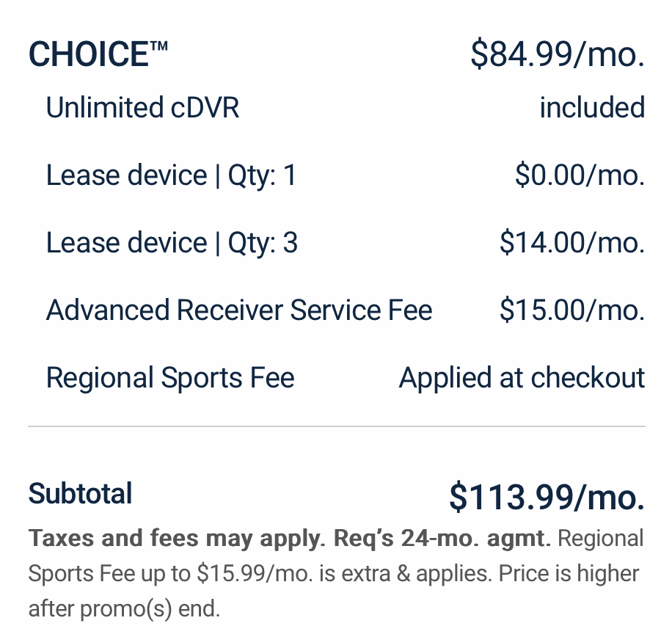Viewport: 672px width, 637px height.
Task: Click the Lease device Qty: 3 label
Action: (x=172, y=243)
